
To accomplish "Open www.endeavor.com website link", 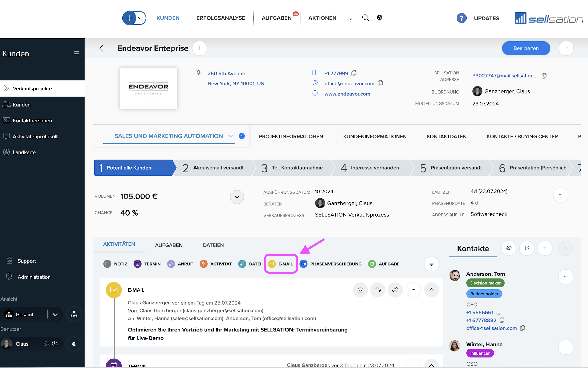I will (x=347, y=94).
